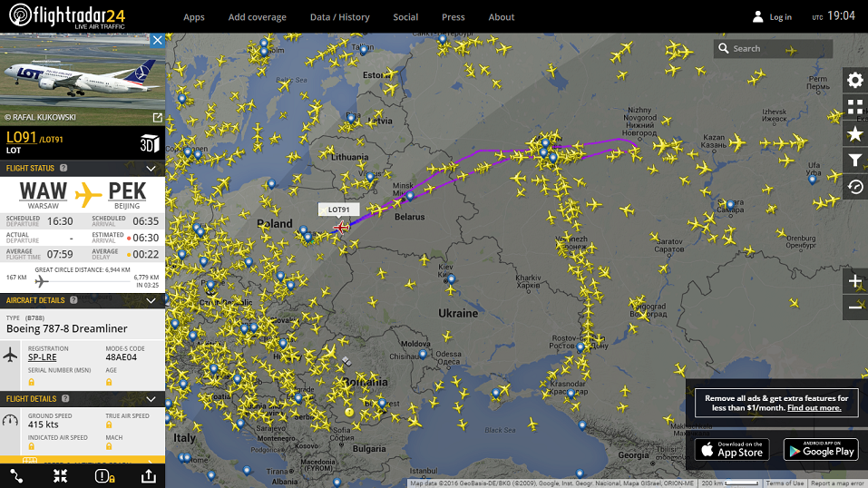Close the LO91 flight panel
Image resolution: width=868 pixels, height=488 pixels.
157,40
